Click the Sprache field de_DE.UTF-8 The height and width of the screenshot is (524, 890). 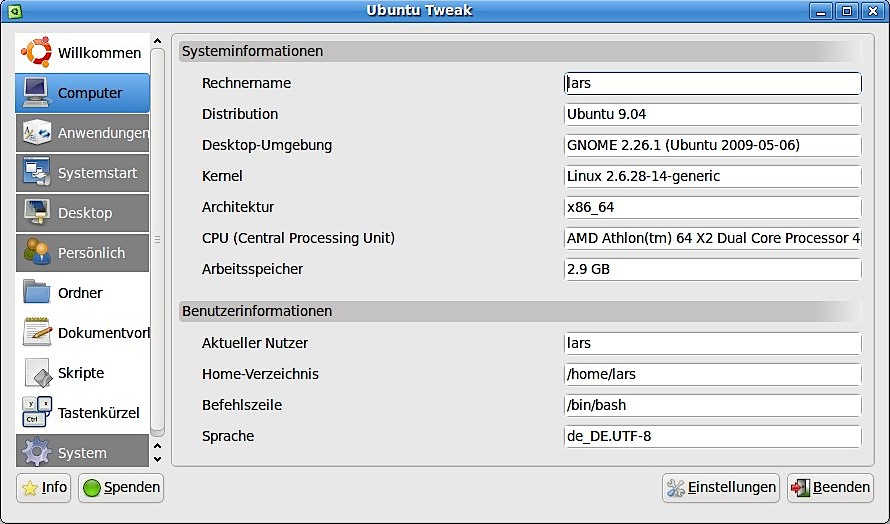712,436
